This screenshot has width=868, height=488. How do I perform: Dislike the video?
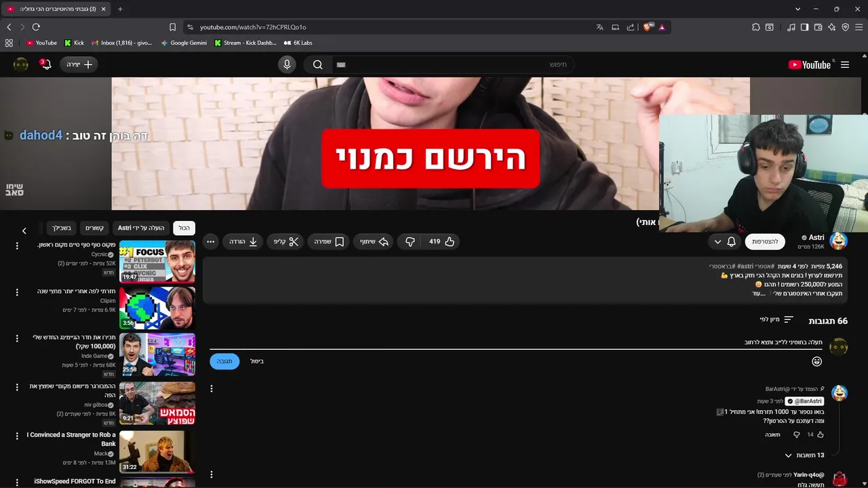tap(410, 241)
